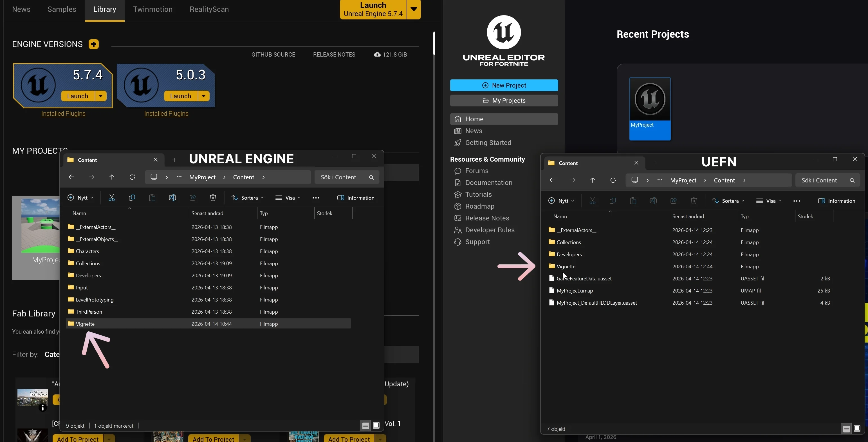
Task: Open MyProject thumbnail in Recent Projects
Action: 650,109
